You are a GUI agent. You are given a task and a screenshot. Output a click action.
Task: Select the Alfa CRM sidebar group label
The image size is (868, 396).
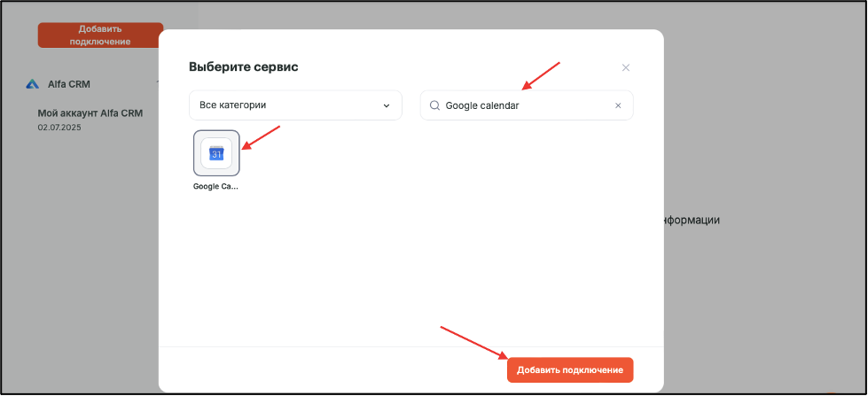[x=69, y=84]
